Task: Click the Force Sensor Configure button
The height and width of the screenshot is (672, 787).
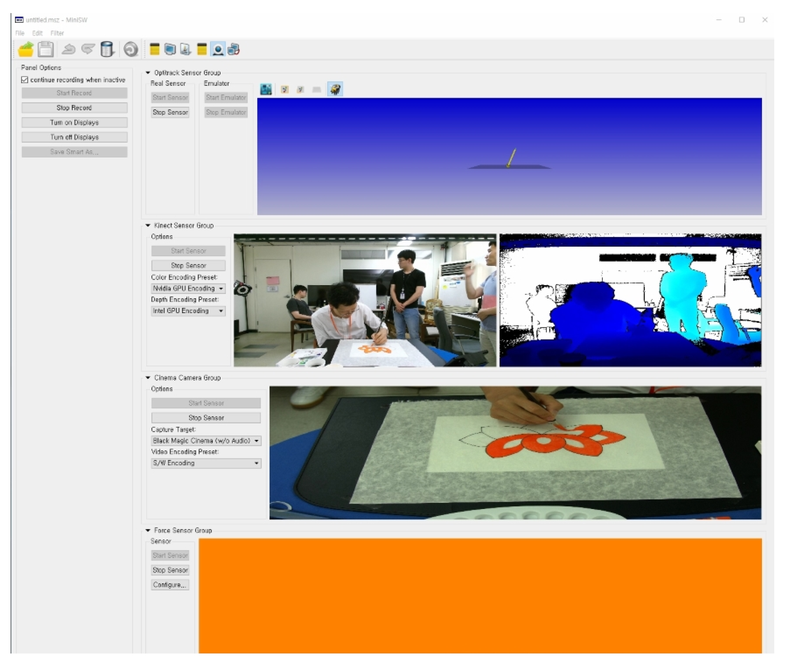Action: pos(170,585)
